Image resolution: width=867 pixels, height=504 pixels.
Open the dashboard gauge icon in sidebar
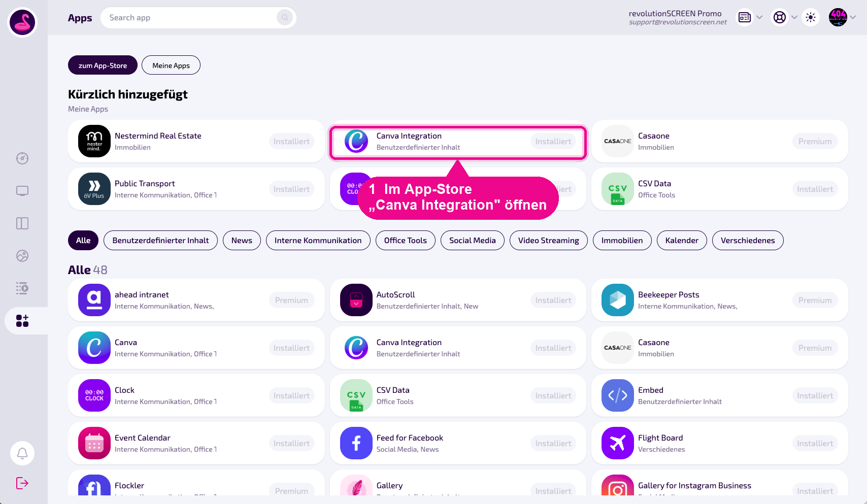tap(22, 158)
